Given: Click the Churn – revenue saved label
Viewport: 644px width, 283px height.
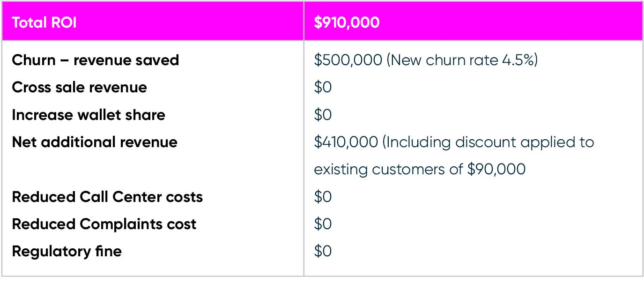Looking at the screenshot, I should (95, 60).
